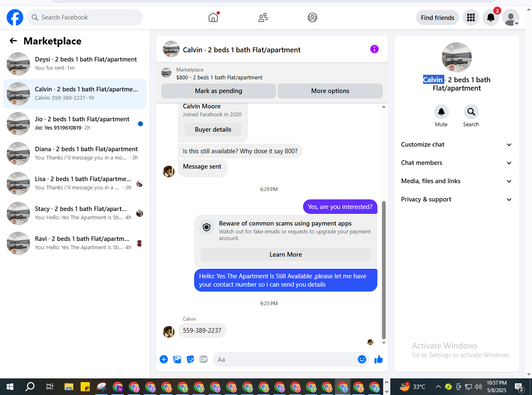This screenshot has width=532, height=395.
Task: Click the Facebook logo
Action: (15, 17)
